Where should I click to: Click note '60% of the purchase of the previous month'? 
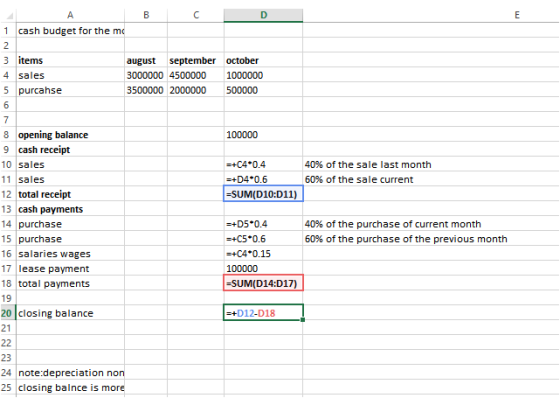(406, 239)
